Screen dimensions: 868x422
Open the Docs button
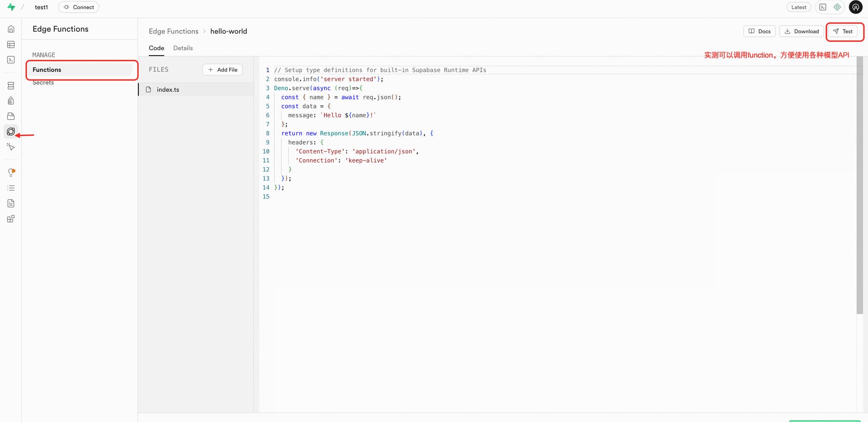tap(759, 31)
